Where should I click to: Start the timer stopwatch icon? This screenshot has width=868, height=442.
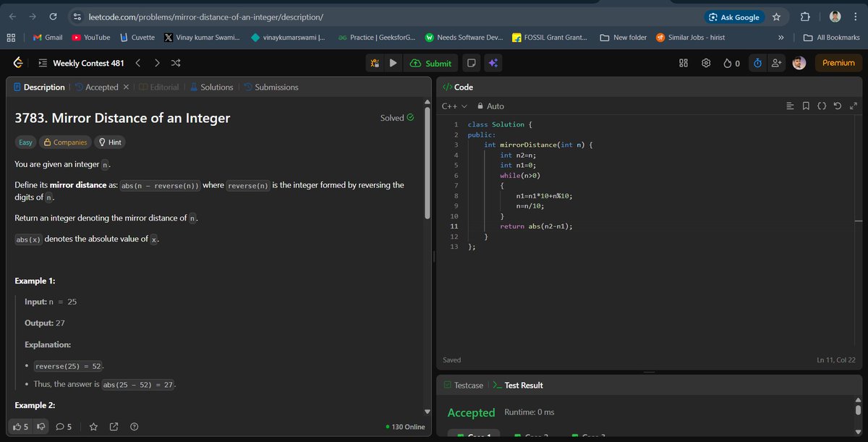click(757, 63)
